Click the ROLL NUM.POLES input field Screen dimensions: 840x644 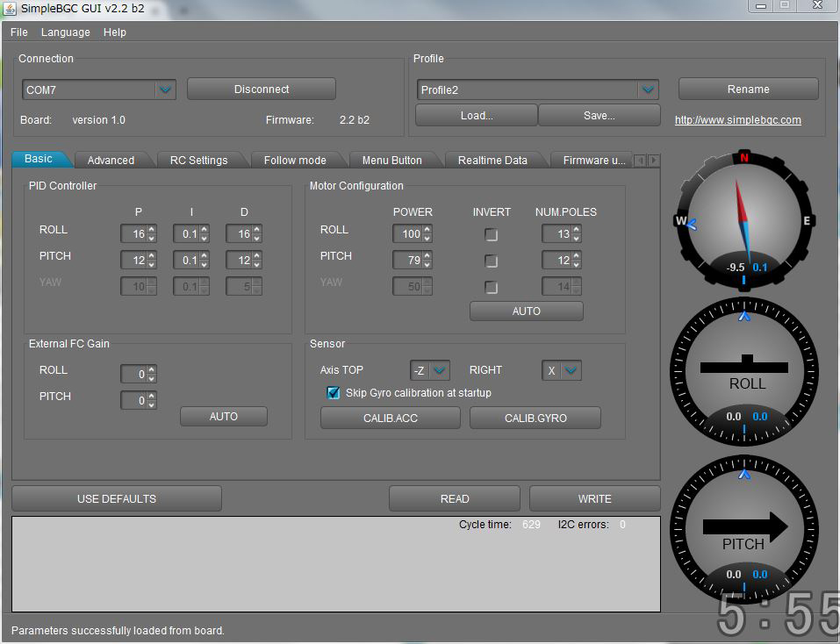click(557, 234)
